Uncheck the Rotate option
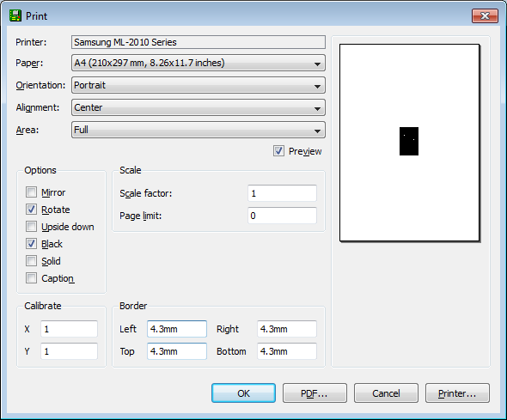Screen dimensions: 507x420 pyautogui.click(x=31, y=209)
